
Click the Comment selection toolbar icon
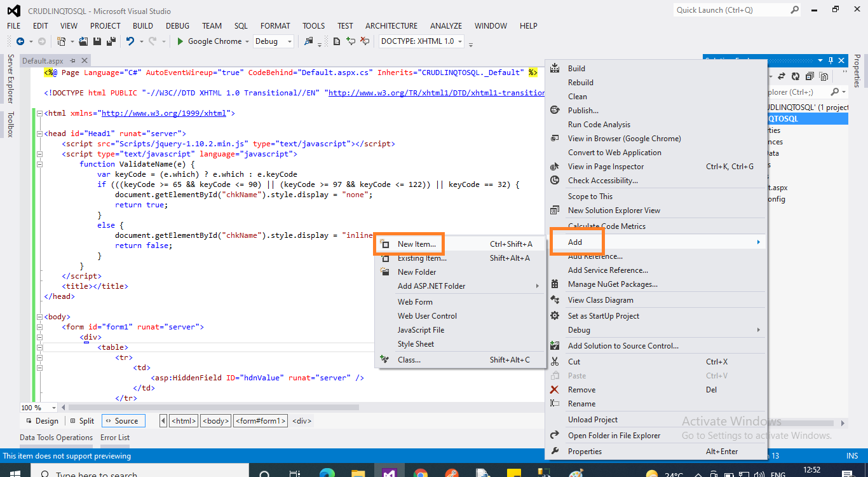click(351, 41)
